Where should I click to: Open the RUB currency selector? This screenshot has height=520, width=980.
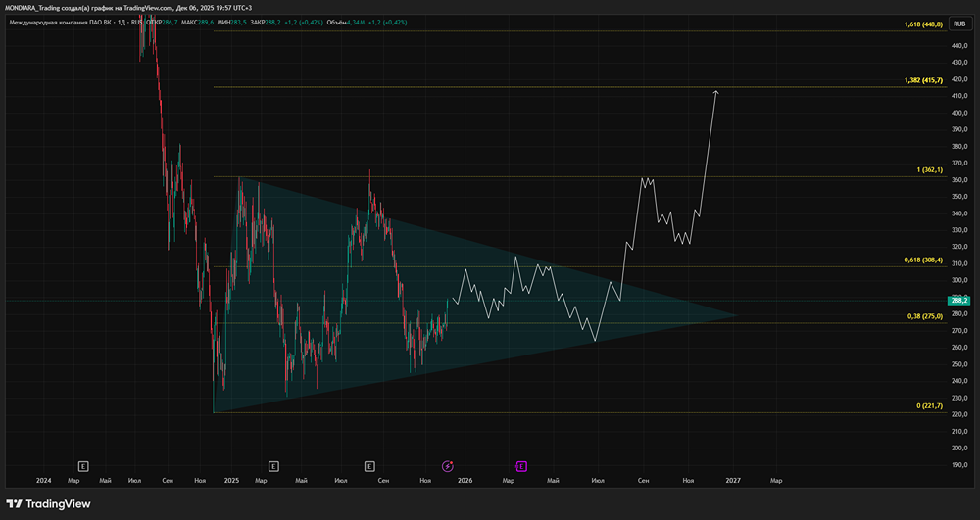957,23
